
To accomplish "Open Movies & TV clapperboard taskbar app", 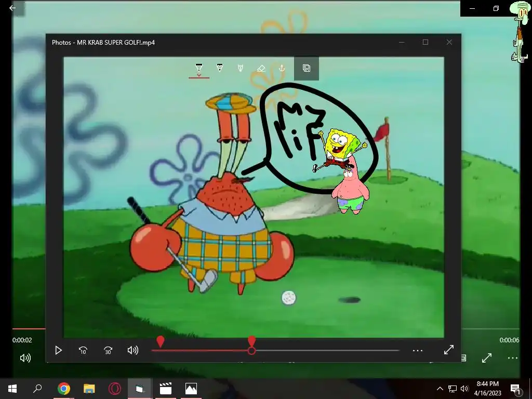I will tap(166, 389).
